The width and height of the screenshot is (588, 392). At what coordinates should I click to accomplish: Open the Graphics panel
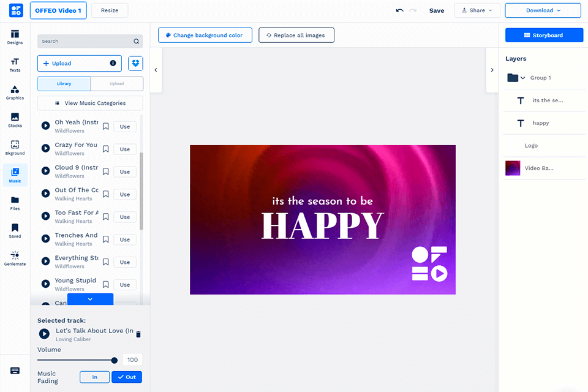coord(14,91)
